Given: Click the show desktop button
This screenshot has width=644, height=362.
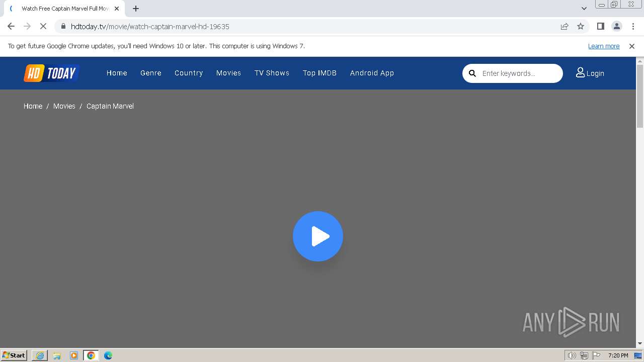Looking at the screenshot, I should coord(638,355).
